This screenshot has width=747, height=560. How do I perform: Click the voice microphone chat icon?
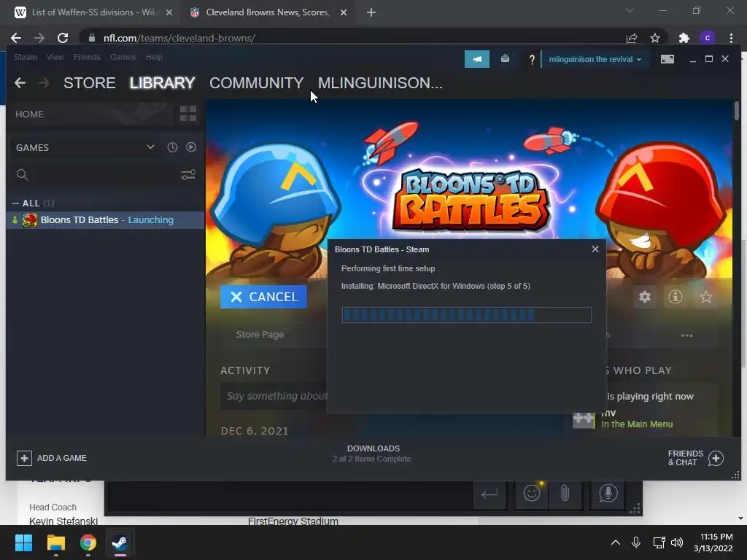pyautogui.click(x=608, y=493)
